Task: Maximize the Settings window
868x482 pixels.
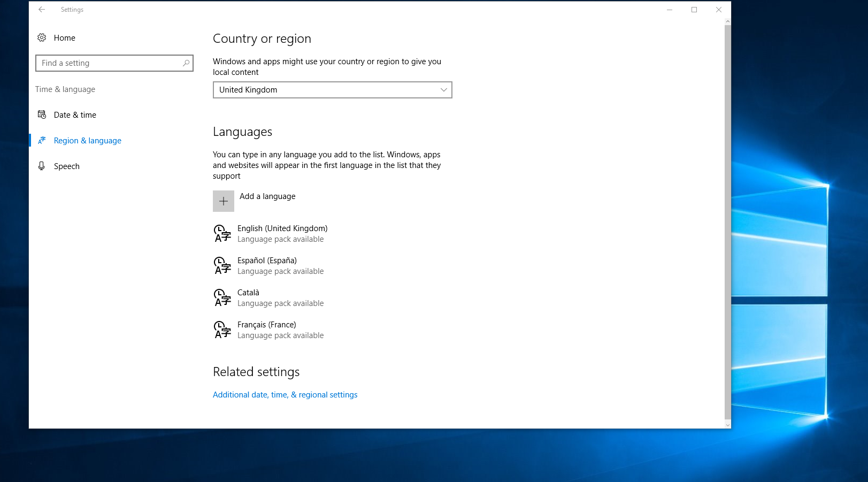Action: 694,10
